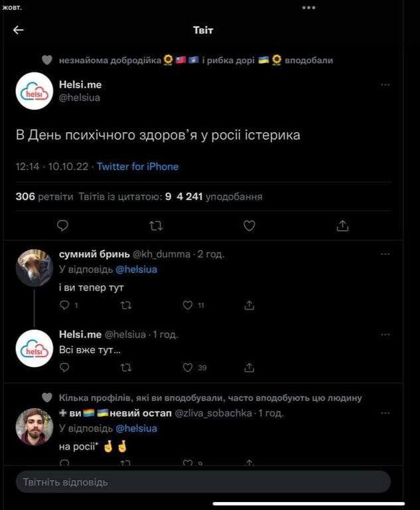Open Helsi.me profile picture on main tweet

tap(35, 91)
